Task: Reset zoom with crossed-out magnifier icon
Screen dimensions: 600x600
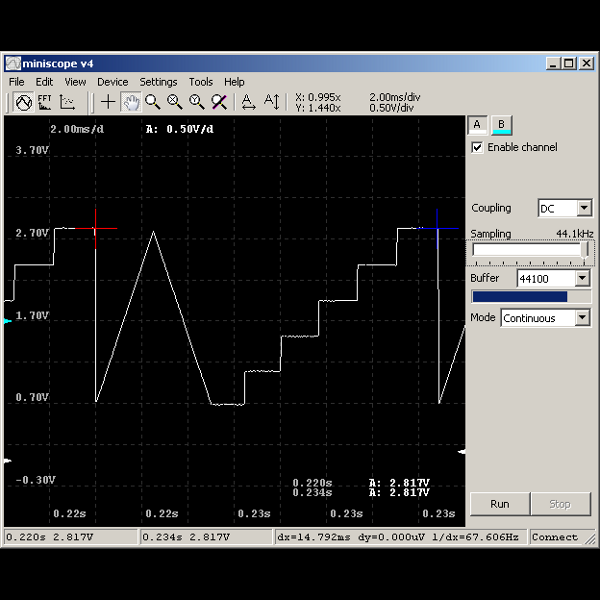Action: (x=219, y=102)
